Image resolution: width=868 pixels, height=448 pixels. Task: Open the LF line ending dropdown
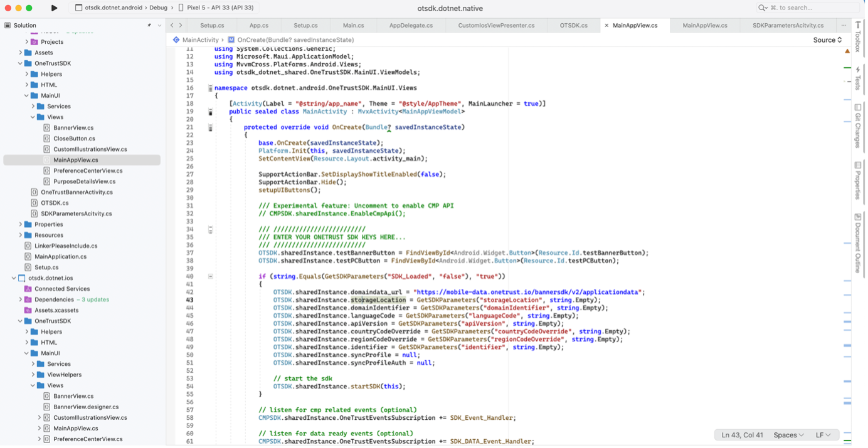click(x=823, y=435)
